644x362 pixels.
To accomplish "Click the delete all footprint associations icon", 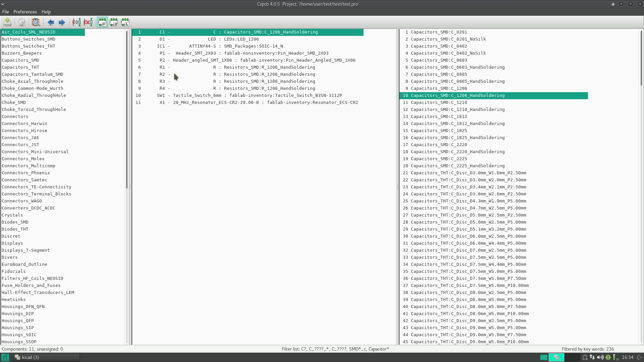I will pos(88,22).
